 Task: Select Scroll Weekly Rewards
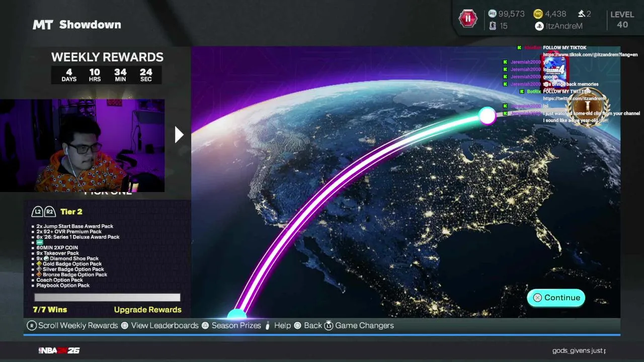pyautogui.click(x=78, y=325)
